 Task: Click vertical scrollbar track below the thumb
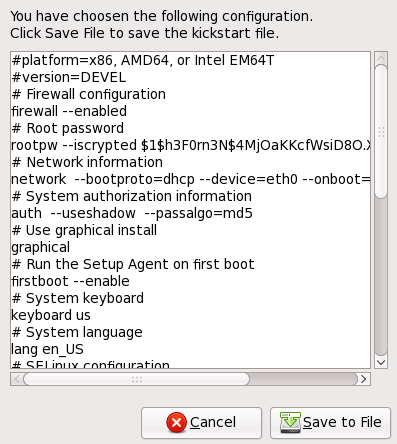381,277
